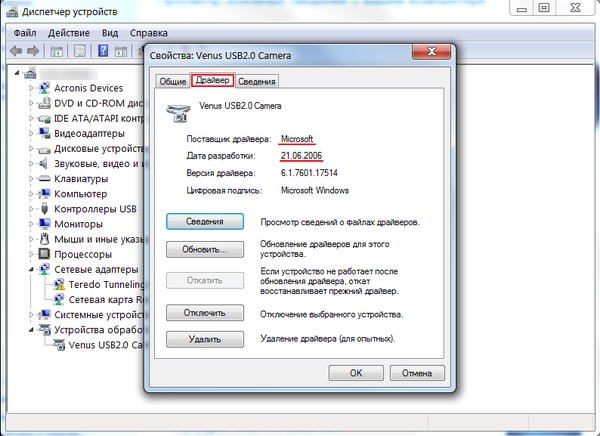Click the Компьютер category icon

(x=44, y=194)
